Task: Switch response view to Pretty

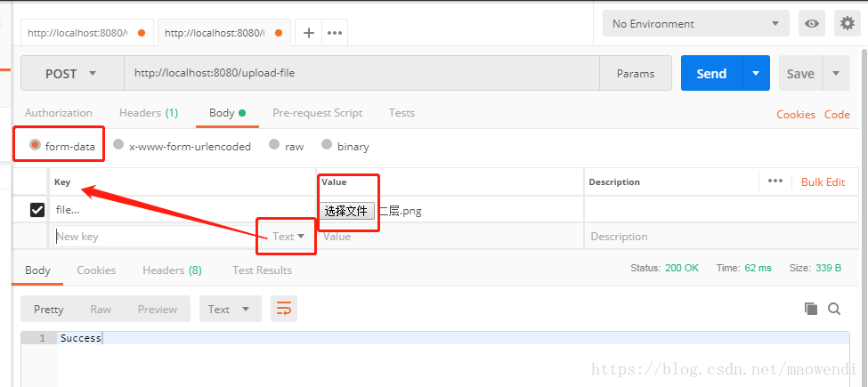Action: point(49,309)
